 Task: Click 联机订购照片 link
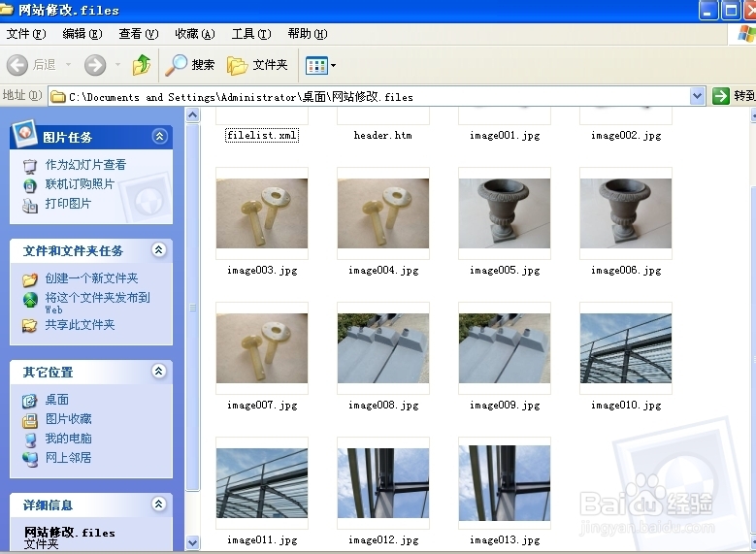[x=80, y=184]
